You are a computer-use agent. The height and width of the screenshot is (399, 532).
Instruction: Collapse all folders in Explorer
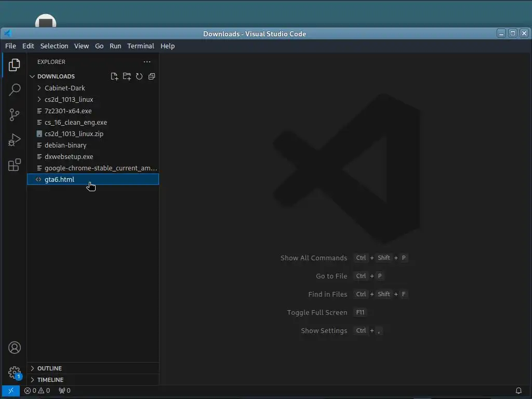pos(152,76)
